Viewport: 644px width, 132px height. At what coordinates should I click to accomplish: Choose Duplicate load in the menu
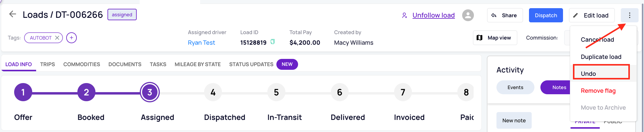[x=601, y=57]
